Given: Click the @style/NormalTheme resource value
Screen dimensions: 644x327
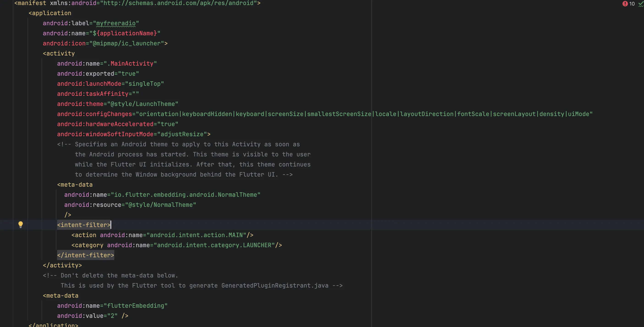Looking at the screenshot, I should 161,205.
